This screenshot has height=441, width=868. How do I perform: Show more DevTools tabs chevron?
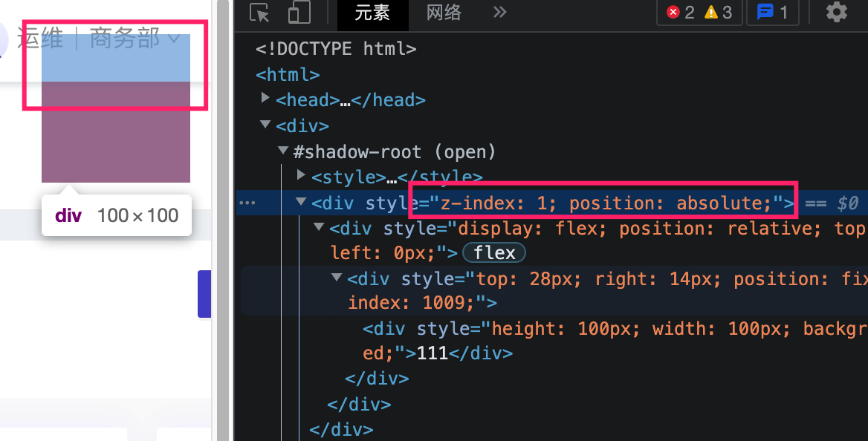click(500, 12)
